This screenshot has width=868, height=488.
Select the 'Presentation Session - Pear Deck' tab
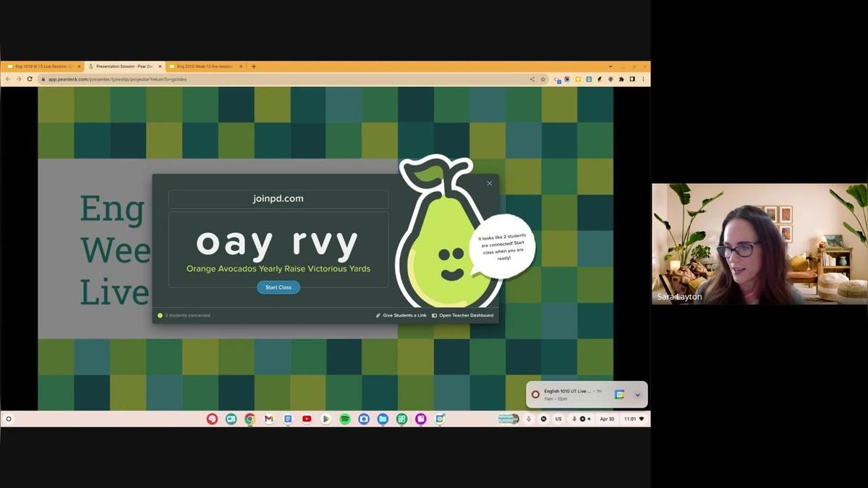(124, 67)
